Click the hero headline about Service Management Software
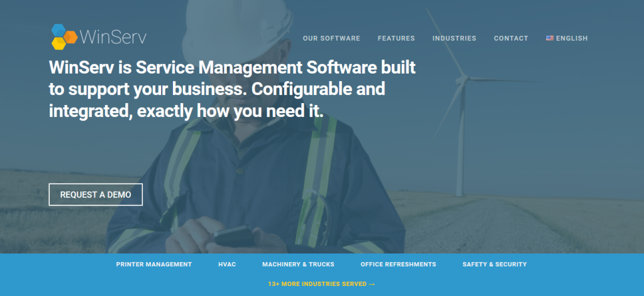644x296 pixels. point(233,89)
